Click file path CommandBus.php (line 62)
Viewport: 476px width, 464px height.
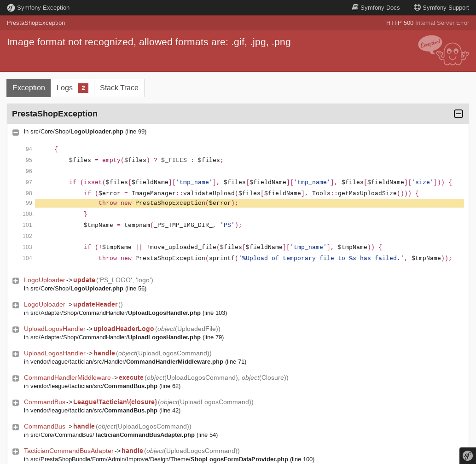[x=102, y=386]
